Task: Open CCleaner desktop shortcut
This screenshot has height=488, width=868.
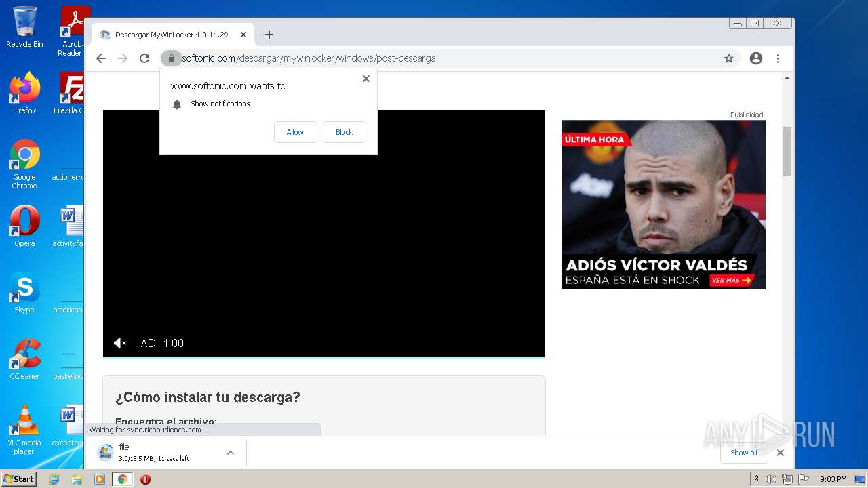Action: coord(24,359)
